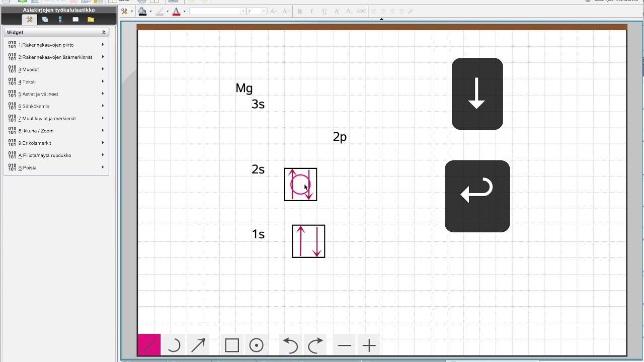Open 2:Rakennekaavojen lisämerkinnät submenu
Image resolution: width=644 pixels, height=362 pixels.
(56, 57)
